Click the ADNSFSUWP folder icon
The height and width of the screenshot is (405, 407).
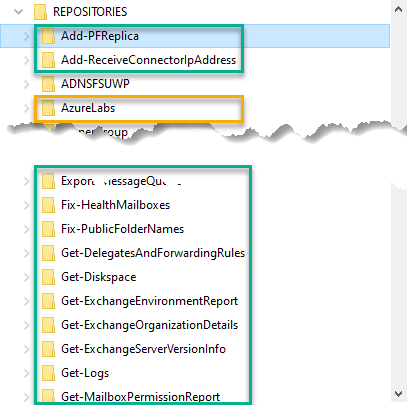pyautogui.click(x=48, y=84)
